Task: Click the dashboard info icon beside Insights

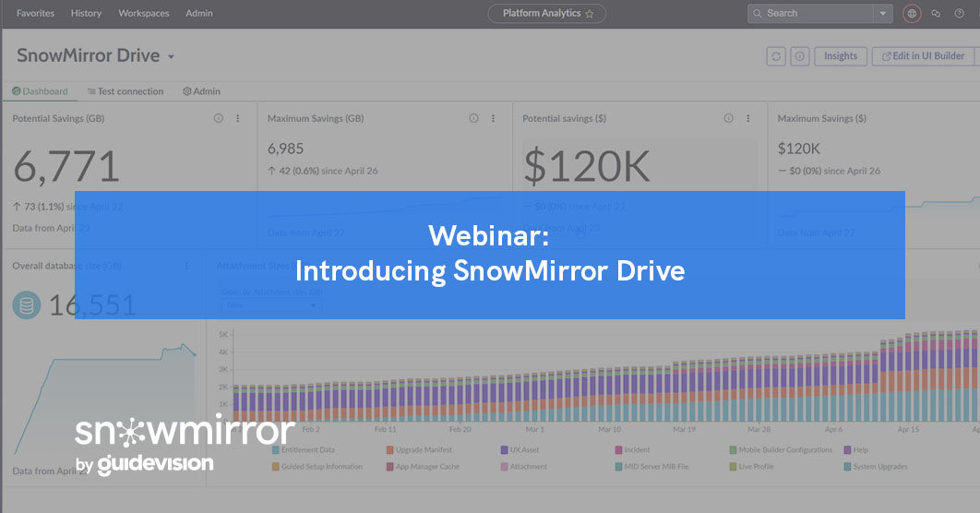Action: coord(799,56)
